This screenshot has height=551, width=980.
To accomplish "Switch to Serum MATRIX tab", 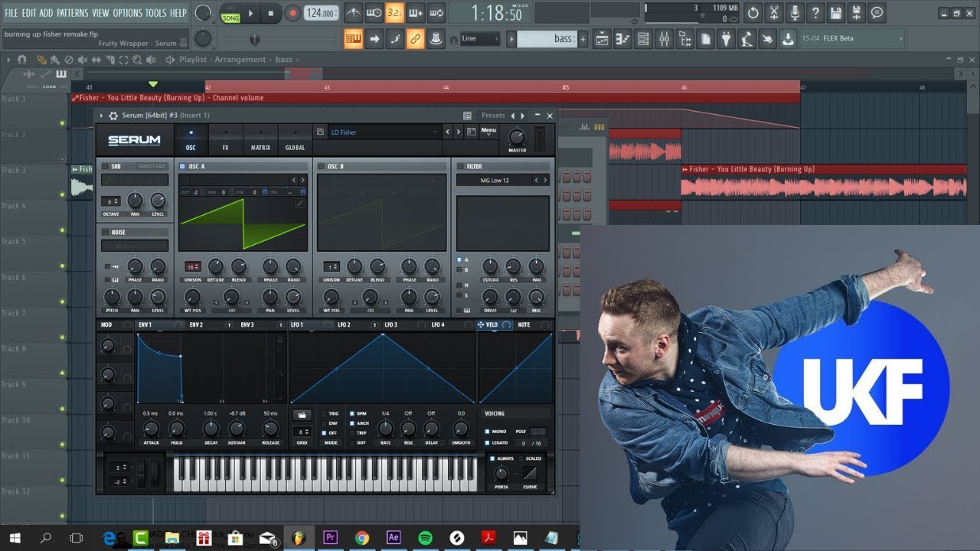I will pos(260,140).
